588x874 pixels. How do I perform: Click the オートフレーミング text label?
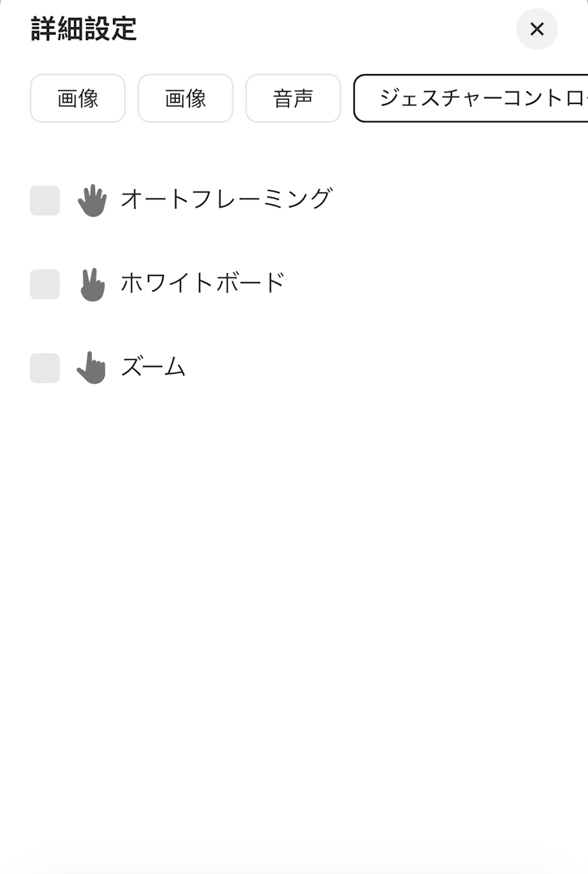(226, 199)
